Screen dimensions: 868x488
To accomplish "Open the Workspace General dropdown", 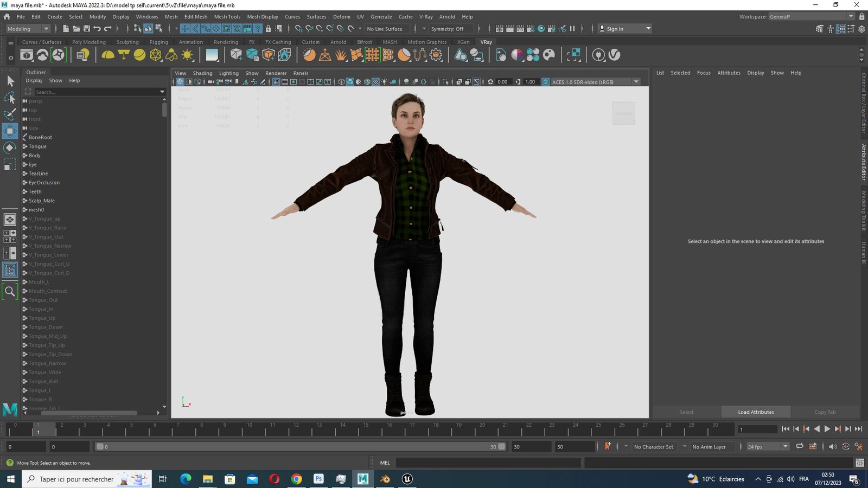I will coord(811,17).
